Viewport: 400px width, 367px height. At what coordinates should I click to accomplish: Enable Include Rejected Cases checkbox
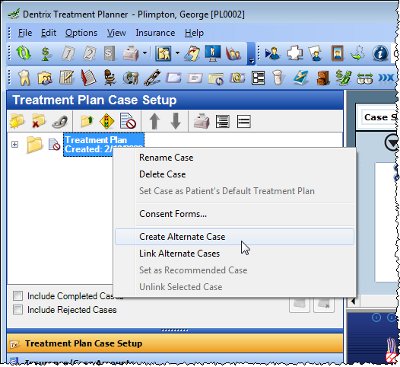18,310
